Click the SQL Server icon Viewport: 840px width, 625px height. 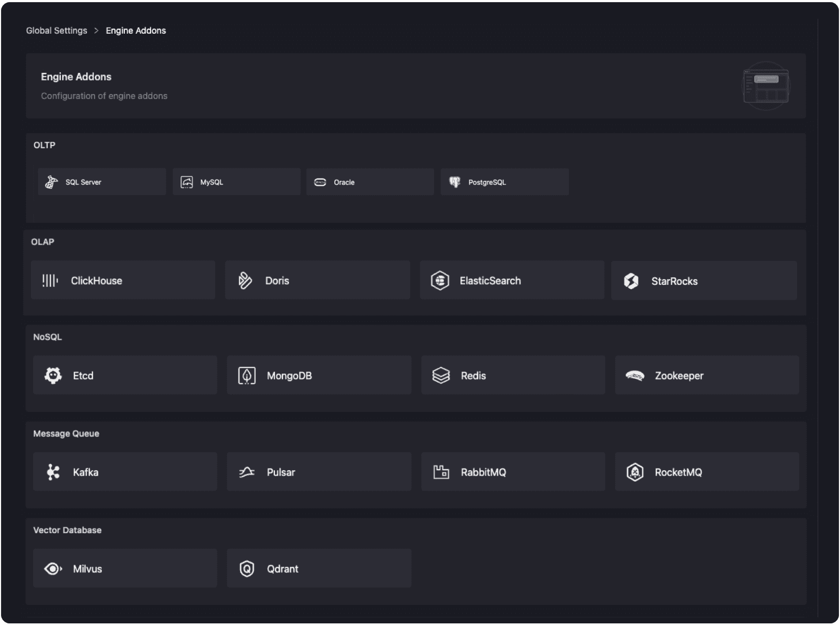tap(52, 182)
